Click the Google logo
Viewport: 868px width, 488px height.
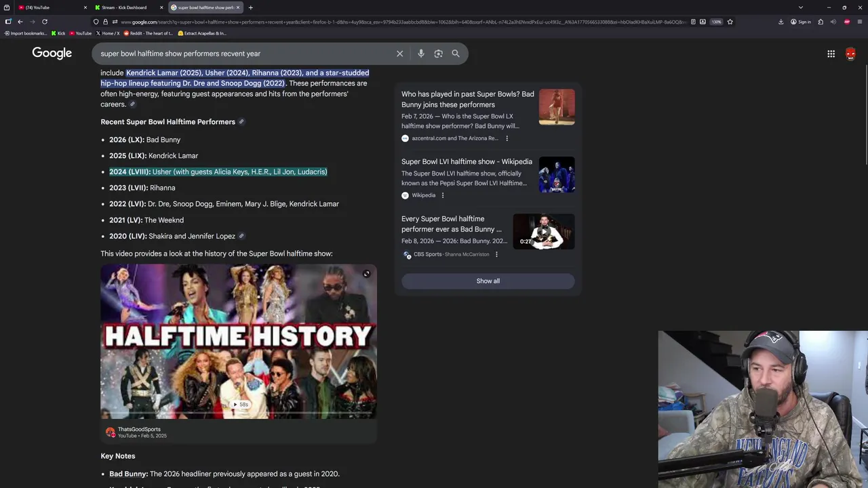(x=52, y=53)
